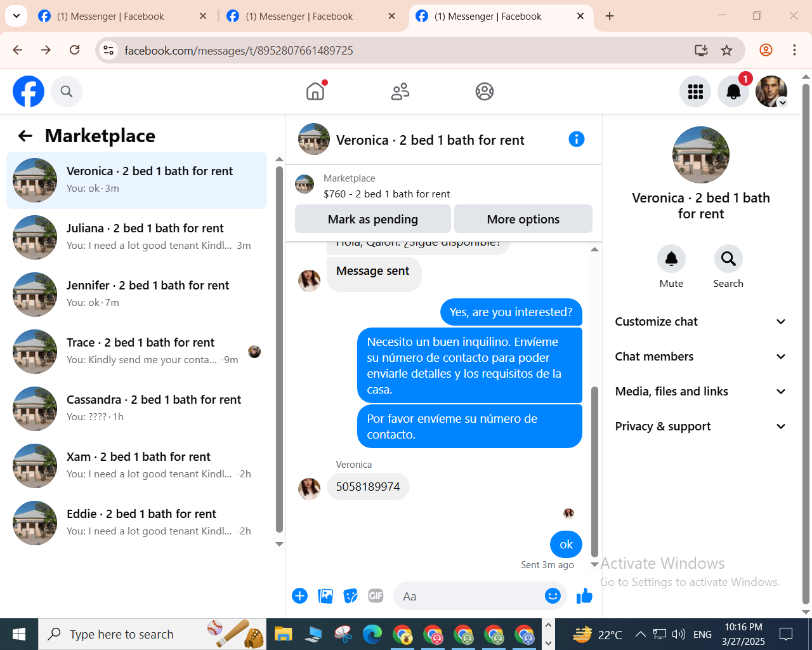
Task: Open Chrome's three-dot menu
Action: 794,50
